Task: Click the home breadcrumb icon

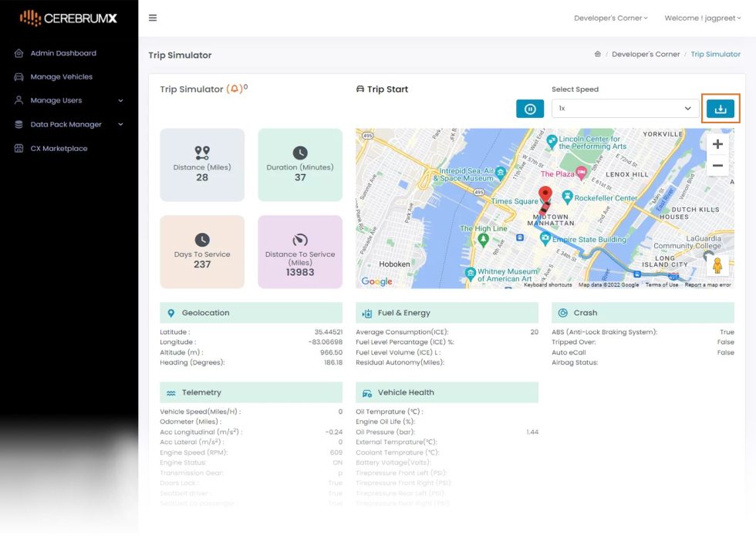Action: 597,55
